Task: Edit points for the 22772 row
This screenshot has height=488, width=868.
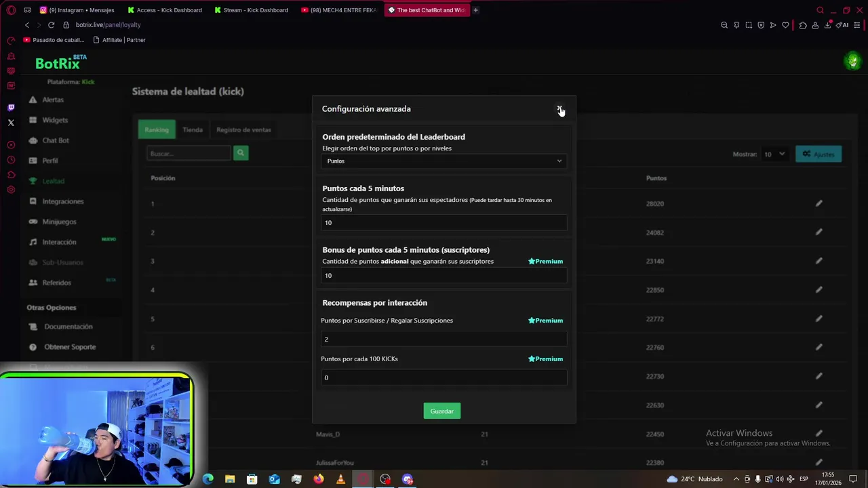Action: point(819,319)
